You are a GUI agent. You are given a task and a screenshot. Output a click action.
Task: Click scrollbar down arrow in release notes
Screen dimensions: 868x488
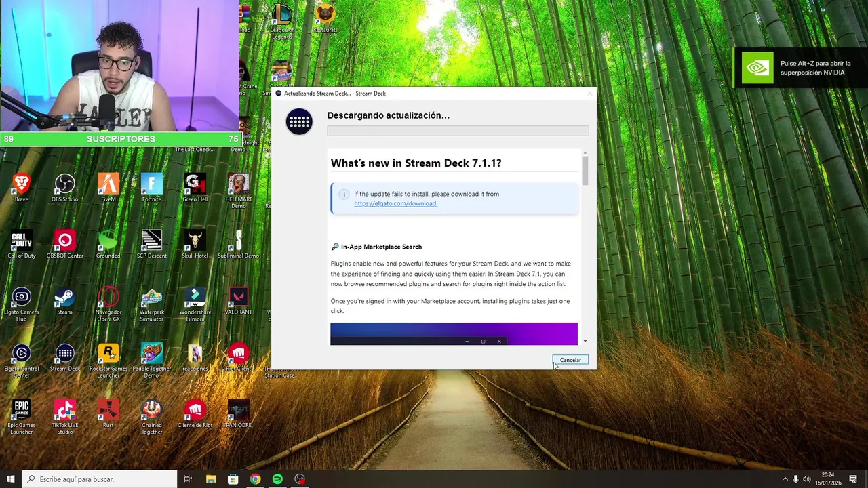click(585, 342)
